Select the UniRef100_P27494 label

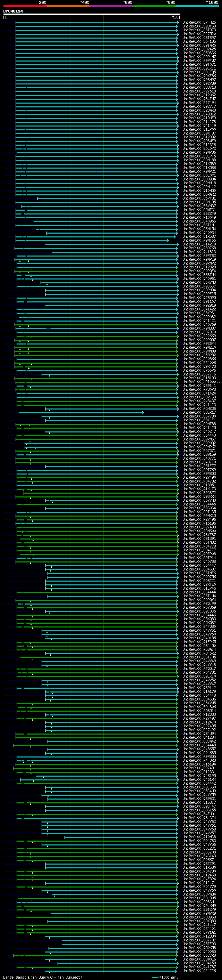click(199, 103)
